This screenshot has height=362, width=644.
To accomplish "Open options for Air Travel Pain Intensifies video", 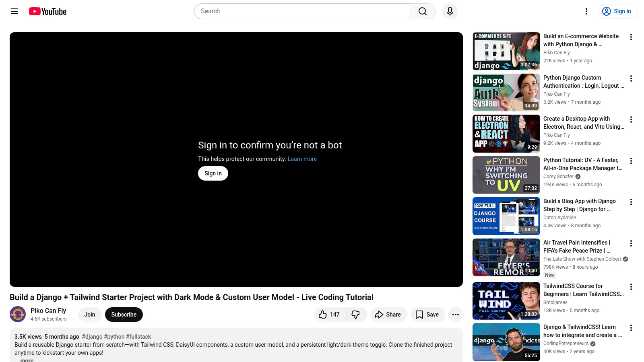I will click(x=631, y=243).
